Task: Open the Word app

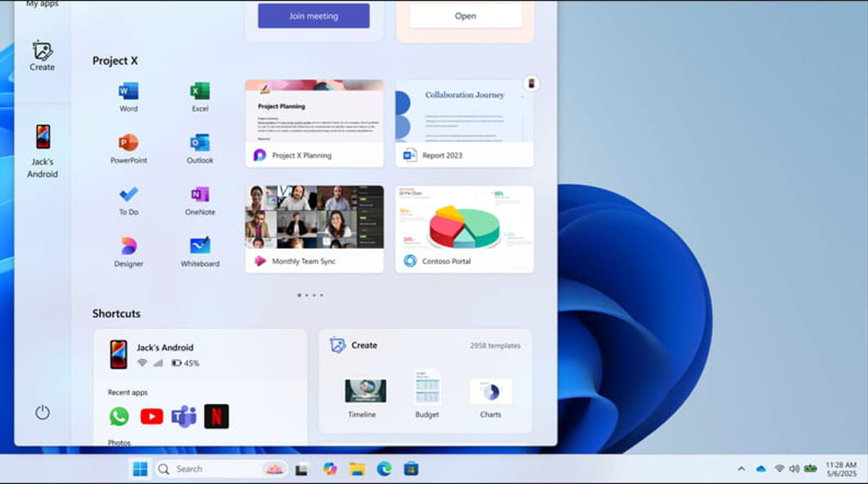Action: click(x=129, y=97)
